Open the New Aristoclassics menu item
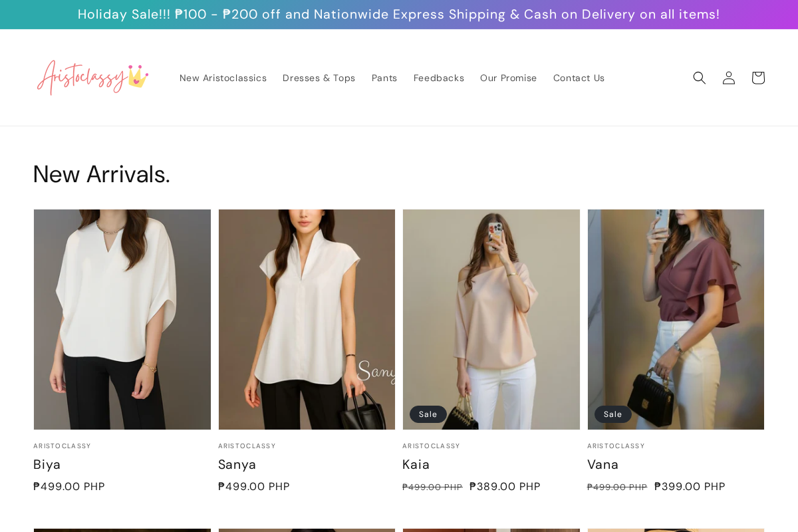798x532 pixels. [x=223, y=78]
